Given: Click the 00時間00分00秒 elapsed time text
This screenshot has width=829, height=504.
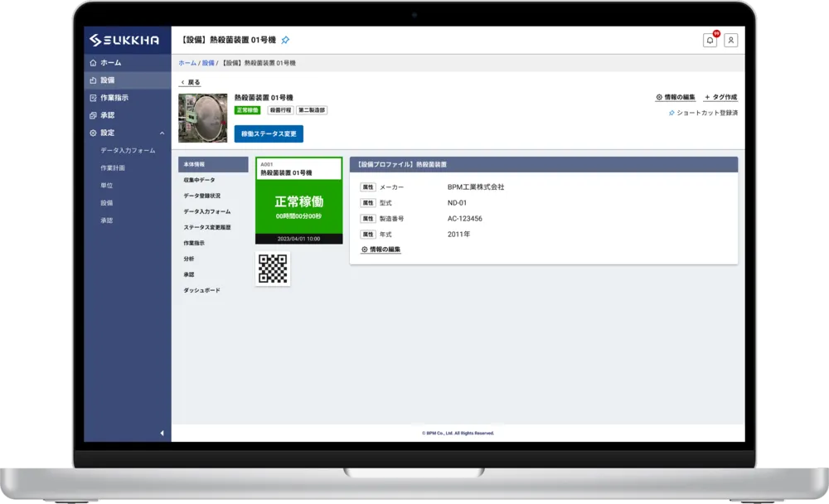Looking at the screenshot, I should coord(298,216).
